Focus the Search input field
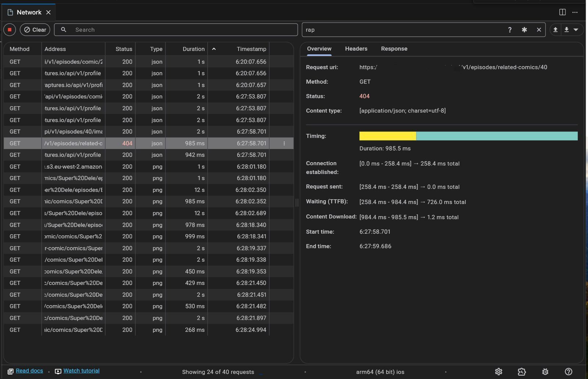The image size is (588, 379). [176, 30]
